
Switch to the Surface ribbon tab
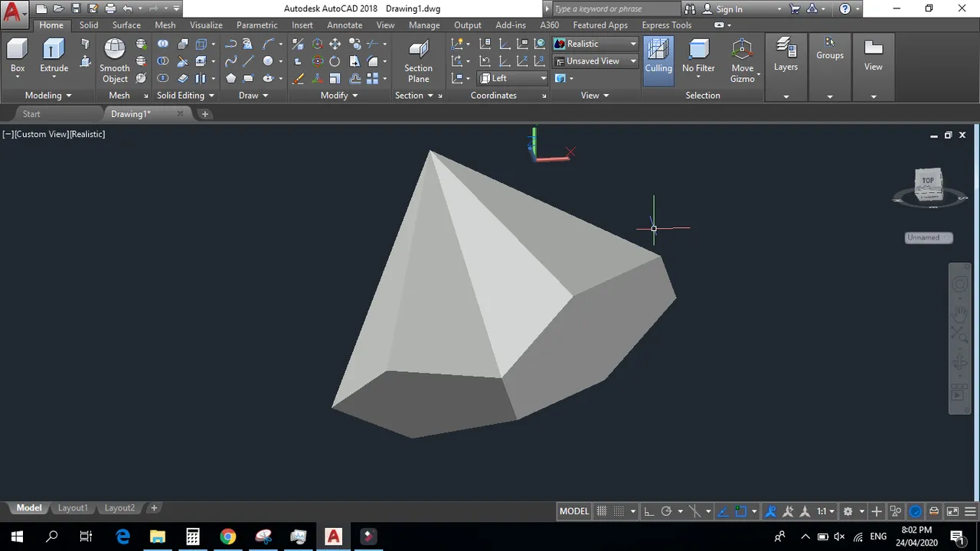tap(126, 25)
